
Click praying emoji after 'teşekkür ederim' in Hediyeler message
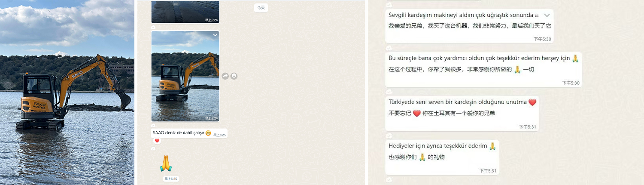coord(492,146)
